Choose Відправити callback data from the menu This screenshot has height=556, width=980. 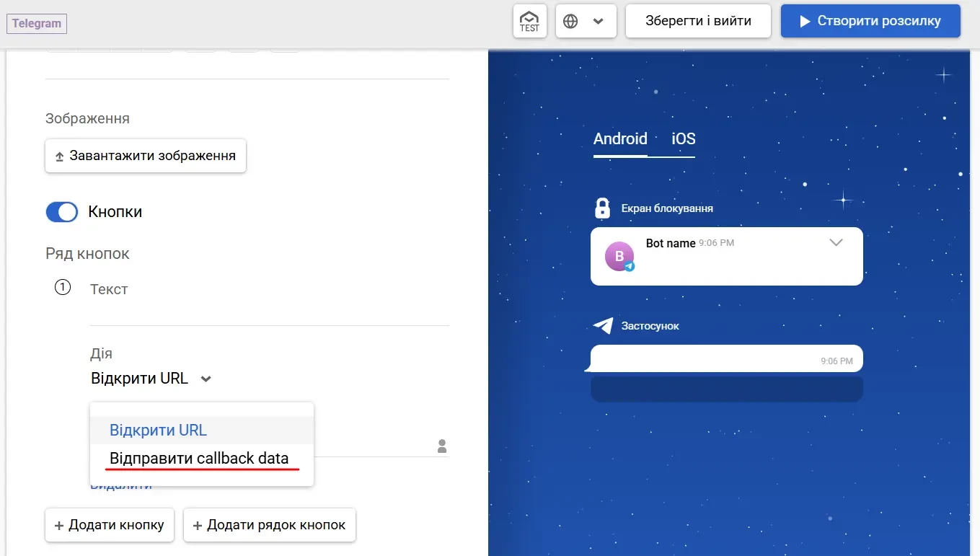pos(199,458)
